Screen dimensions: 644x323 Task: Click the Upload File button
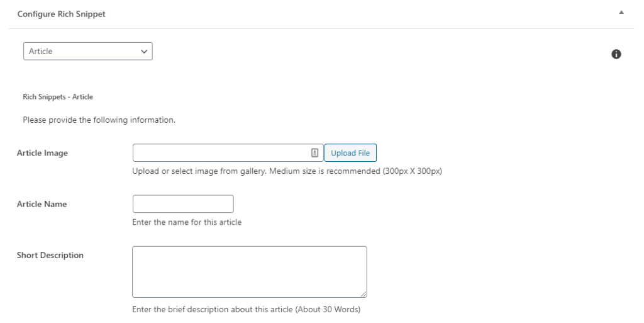click(350, 153)
